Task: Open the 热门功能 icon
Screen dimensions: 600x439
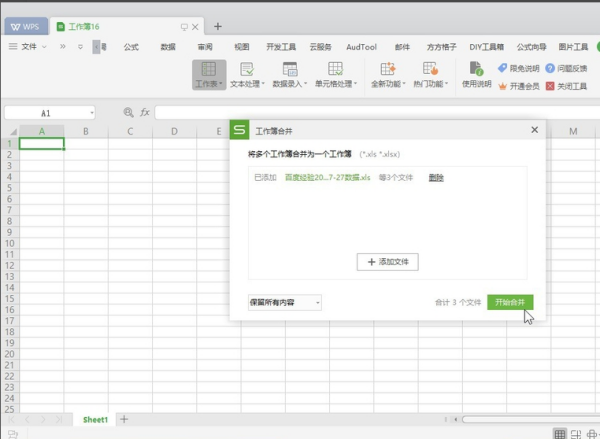Action: [x=431, y=70]
